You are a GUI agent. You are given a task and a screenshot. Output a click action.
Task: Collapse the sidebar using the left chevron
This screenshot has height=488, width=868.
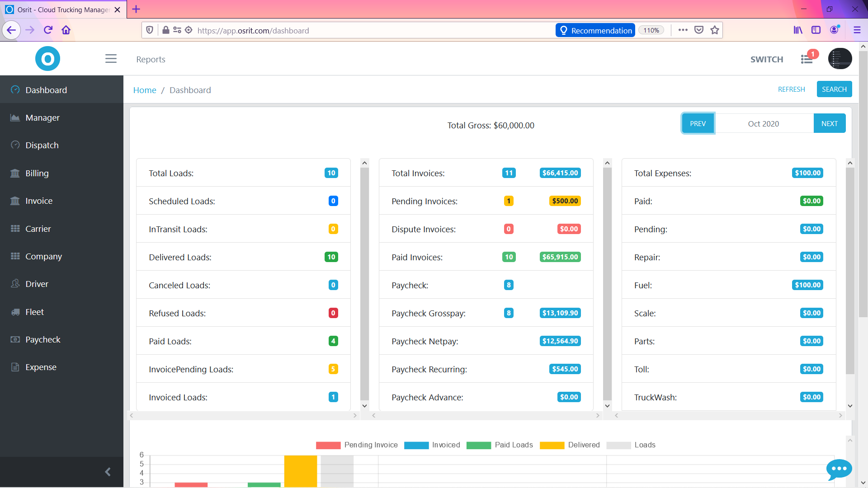[108, 471]
